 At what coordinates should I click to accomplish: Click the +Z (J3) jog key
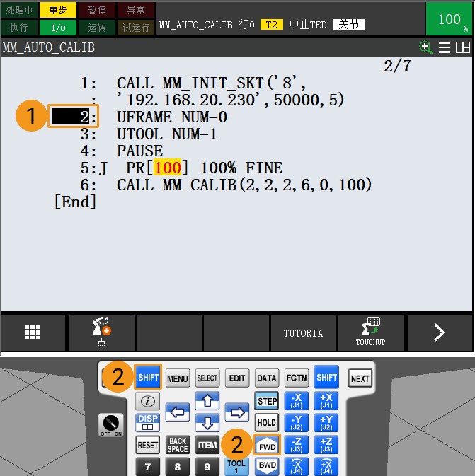tap(326, 445)
